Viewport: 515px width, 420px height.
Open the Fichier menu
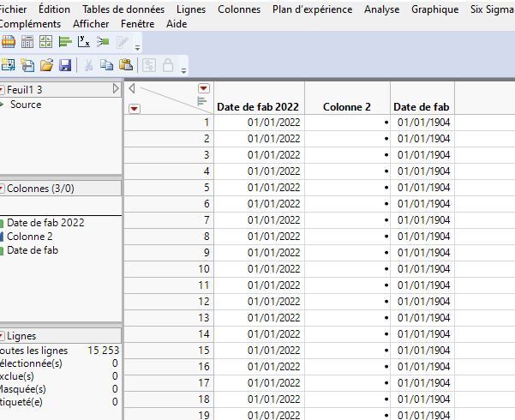(x=13, y=9)
